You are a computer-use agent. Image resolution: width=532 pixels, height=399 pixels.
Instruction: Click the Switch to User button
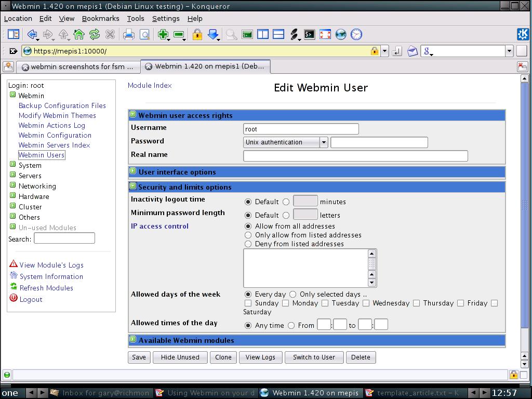pyautogui.click(x=314, y=357)
